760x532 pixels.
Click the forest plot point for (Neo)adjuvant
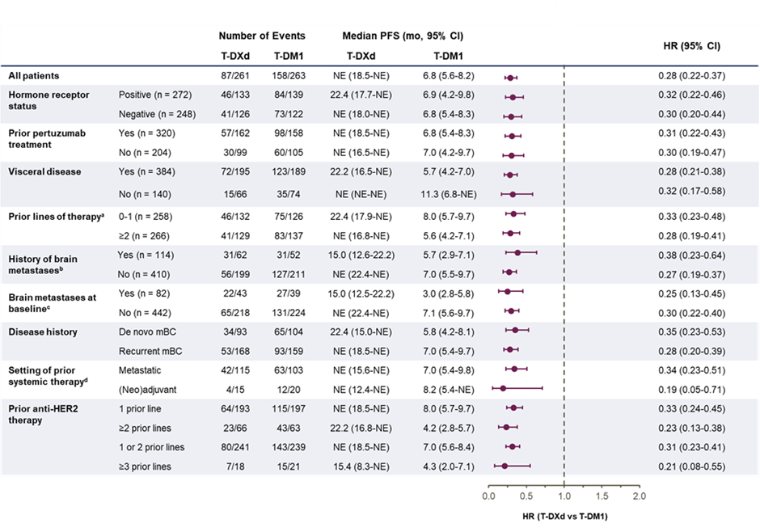click(x=503, y=388)
